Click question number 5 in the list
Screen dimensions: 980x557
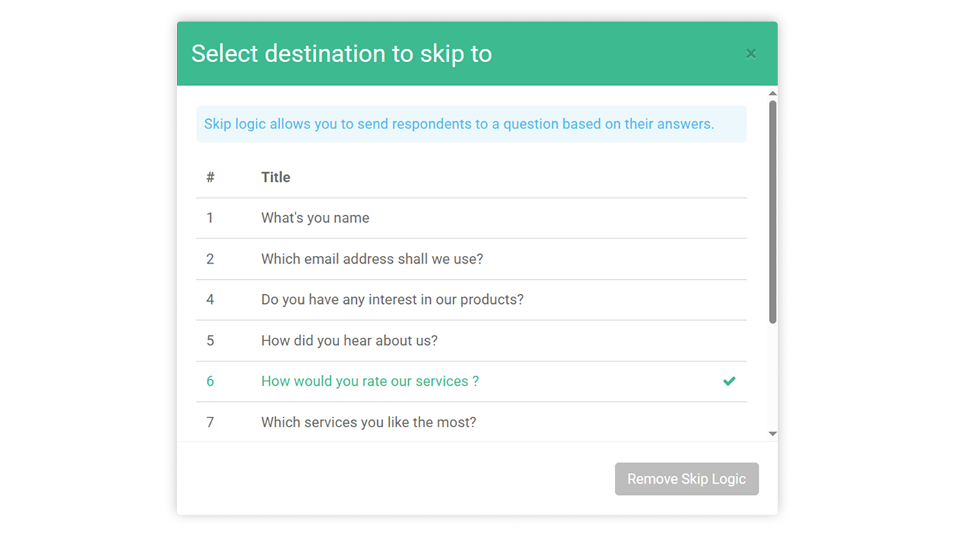pos(210,341)
